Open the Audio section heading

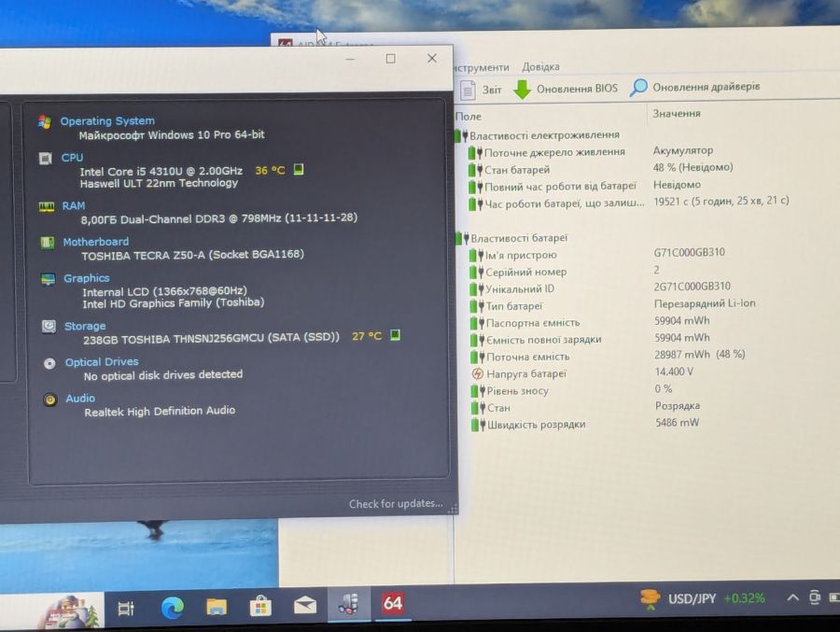[x=80, y=399]
